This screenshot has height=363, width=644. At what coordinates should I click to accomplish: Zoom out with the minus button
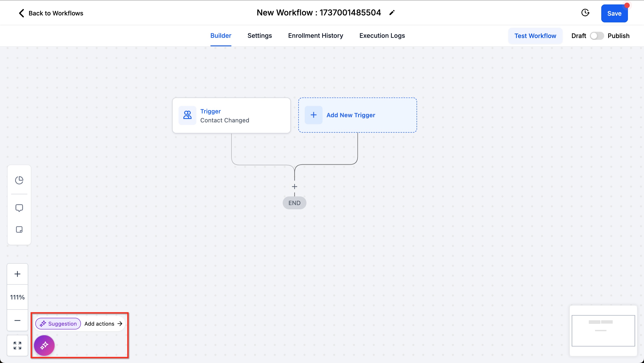tap(17, 320)
